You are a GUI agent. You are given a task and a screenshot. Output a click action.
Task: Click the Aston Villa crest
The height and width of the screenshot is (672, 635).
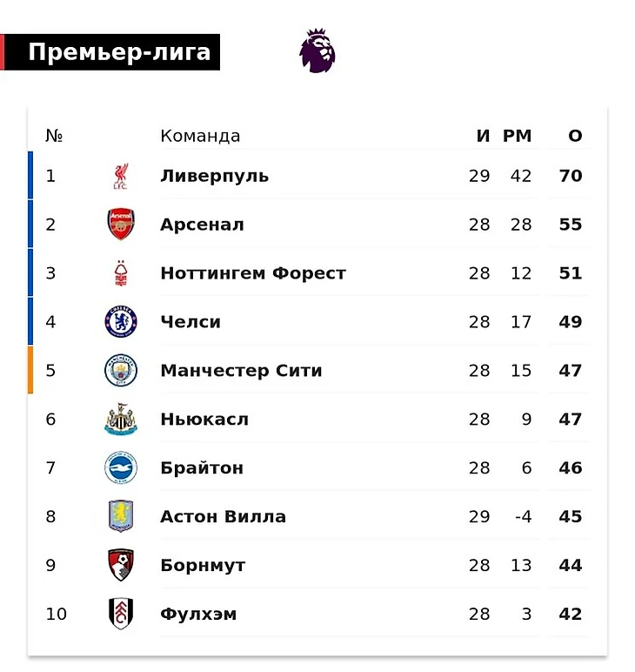click(x=121, y=517)
